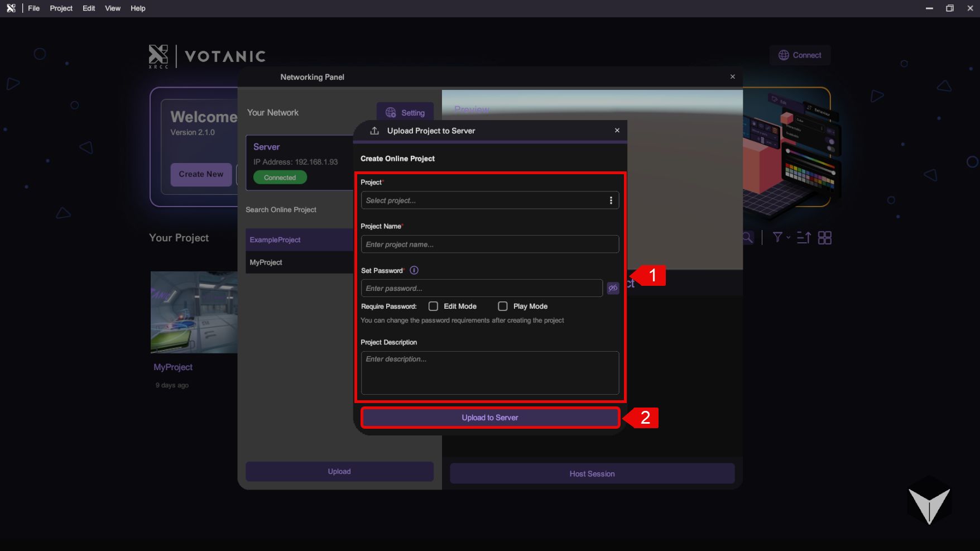Click the info icon beside Set Password
Image resolution: width=980 pixels, height=551 pixels.
click(x=414, y=270)
